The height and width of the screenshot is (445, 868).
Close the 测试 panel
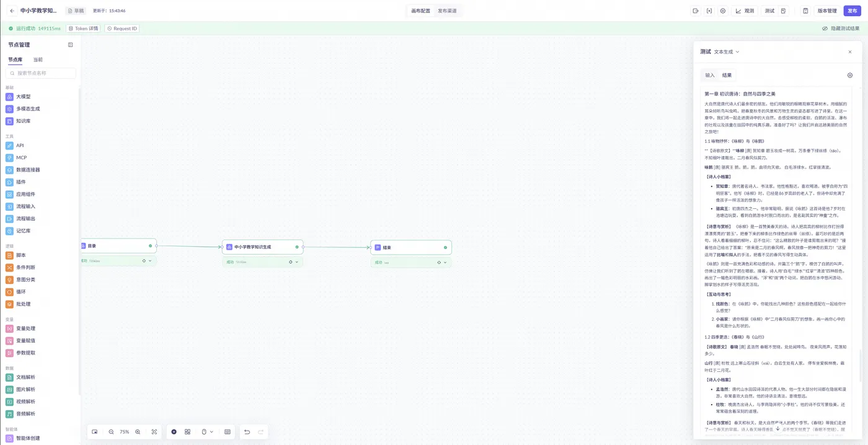point(850,52)
